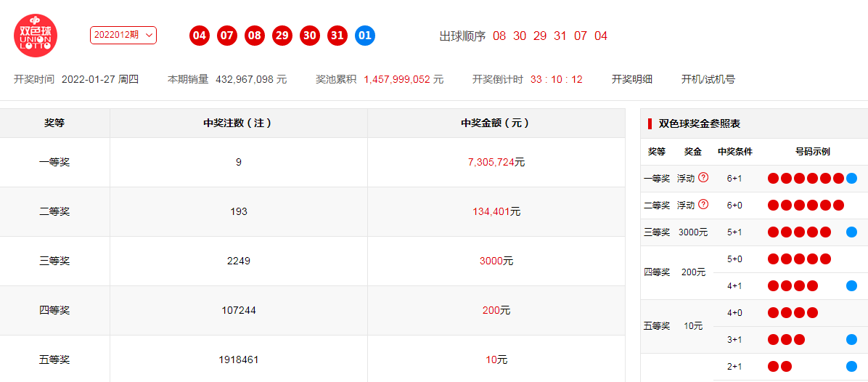Image resolution: width=868 pixels, height=382 pixels.
Task: Select the 一等奖 row label
Action: coord(54,162)
